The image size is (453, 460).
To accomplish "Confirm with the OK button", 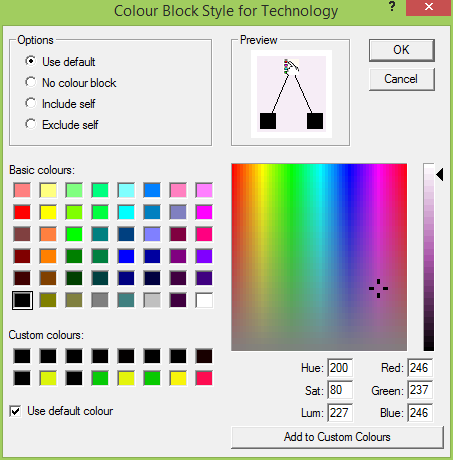I will click(x=402, y=50).
